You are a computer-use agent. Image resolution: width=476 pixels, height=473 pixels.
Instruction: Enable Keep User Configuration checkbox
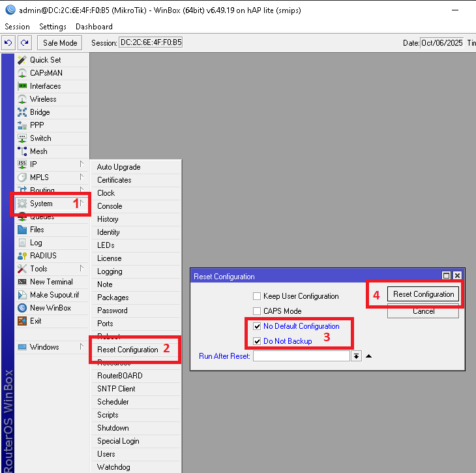click(x=257, y=296)
